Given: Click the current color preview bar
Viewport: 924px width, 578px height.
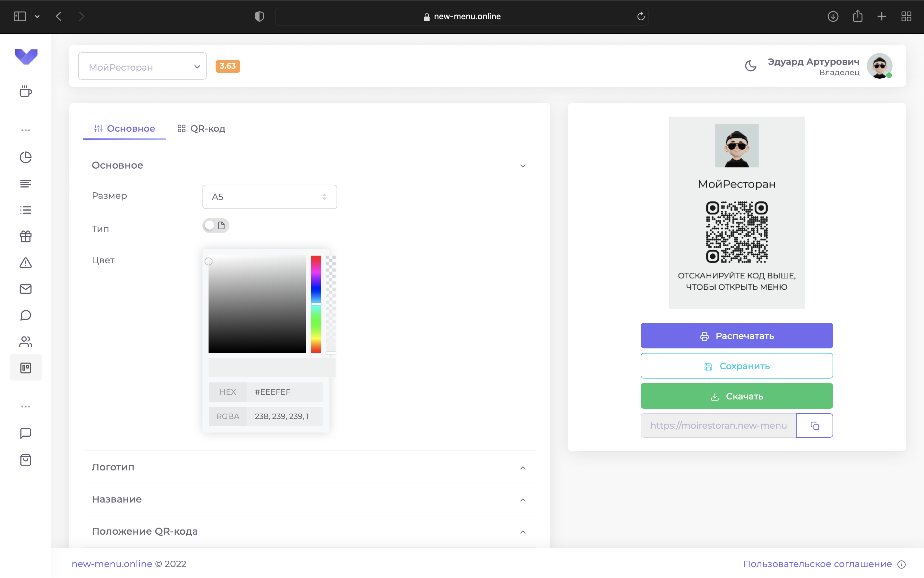Looking at the screenshot, I should pyautogui.click(x=272, y=367).
